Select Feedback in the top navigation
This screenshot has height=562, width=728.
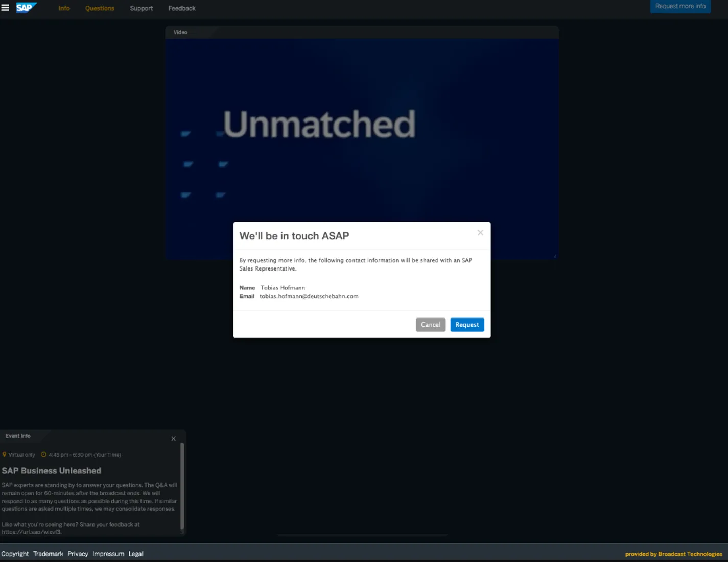tap(182, 8)
